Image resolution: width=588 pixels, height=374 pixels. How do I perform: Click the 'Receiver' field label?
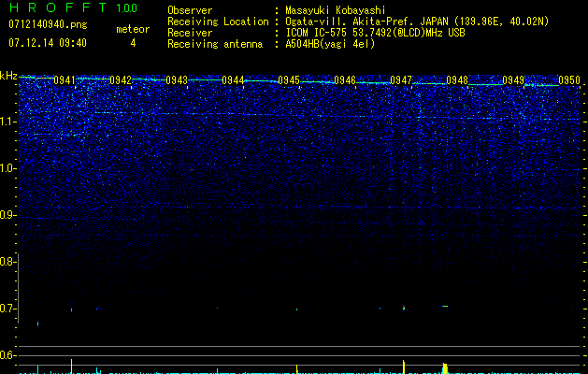[x=190, y=33]
